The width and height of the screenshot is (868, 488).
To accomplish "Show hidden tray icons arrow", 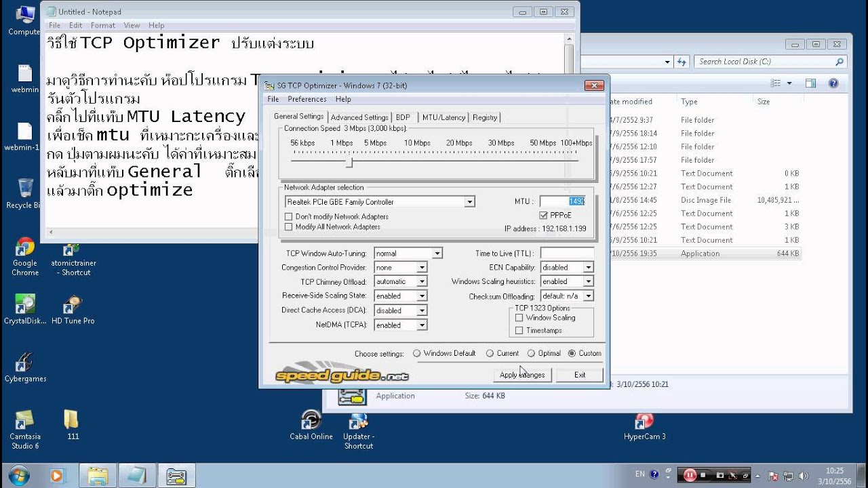I will [757, 476].
